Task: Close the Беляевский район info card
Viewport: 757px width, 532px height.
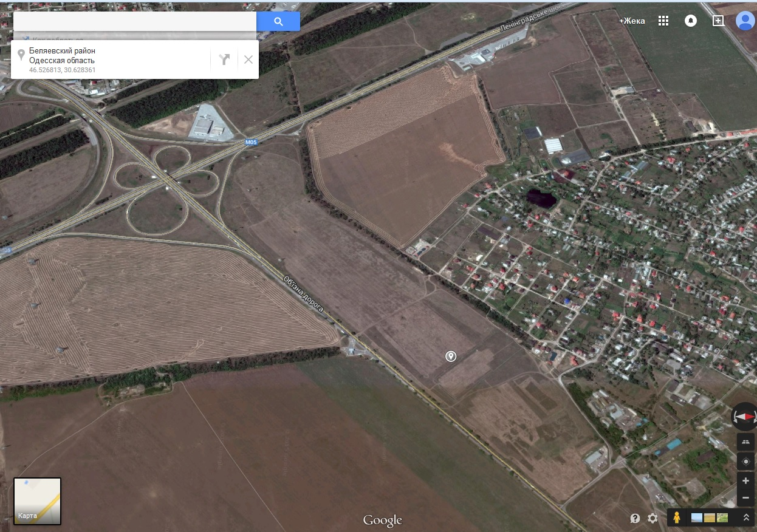Action: 248,59
